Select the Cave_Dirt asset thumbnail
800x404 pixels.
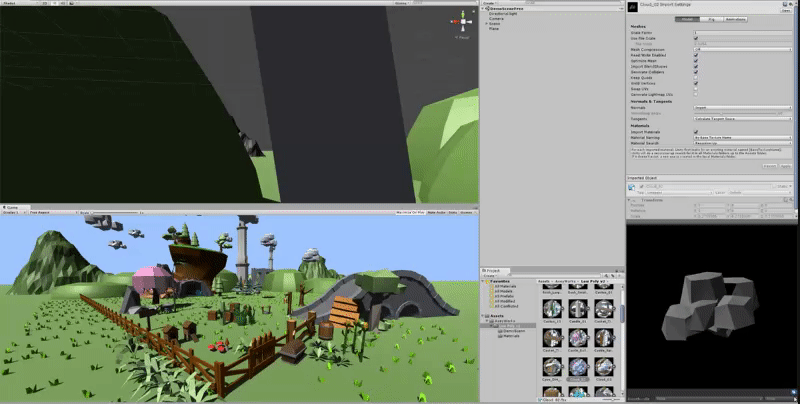tap(553, 367)
